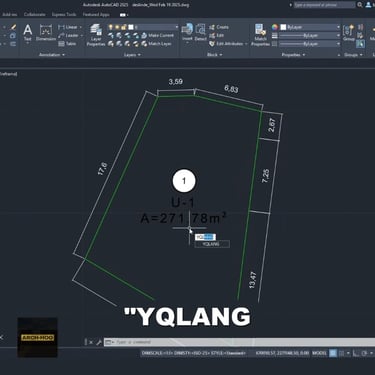Close the command line with X

coord(91,342)
